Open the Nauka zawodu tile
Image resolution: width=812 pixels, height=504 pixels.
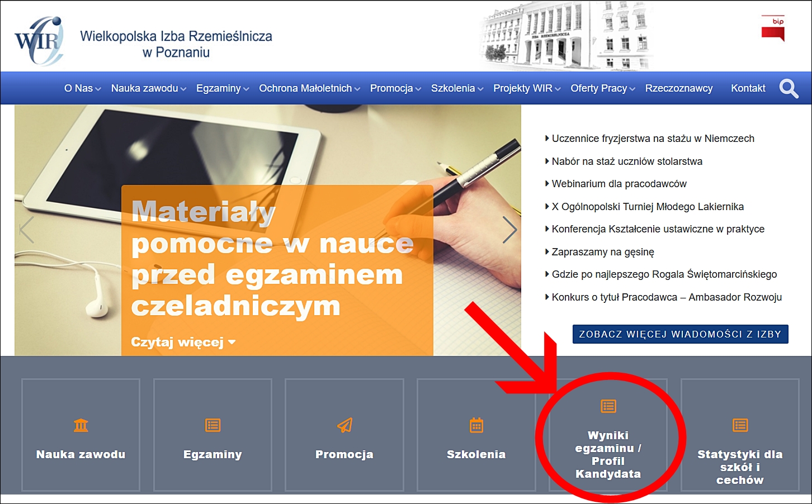tap(81, 435)
